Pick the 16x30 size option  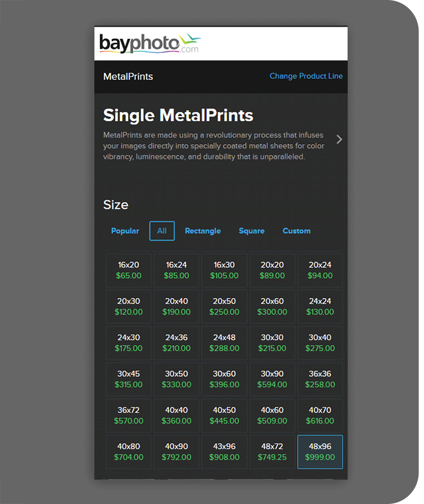pos(224,270)
